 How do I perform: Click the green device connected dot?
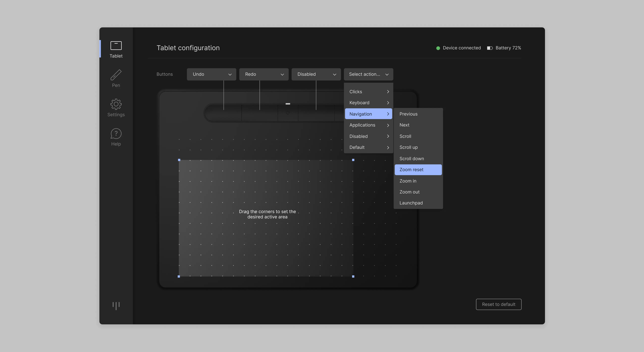pyautogui.click(x=438, y=48)
